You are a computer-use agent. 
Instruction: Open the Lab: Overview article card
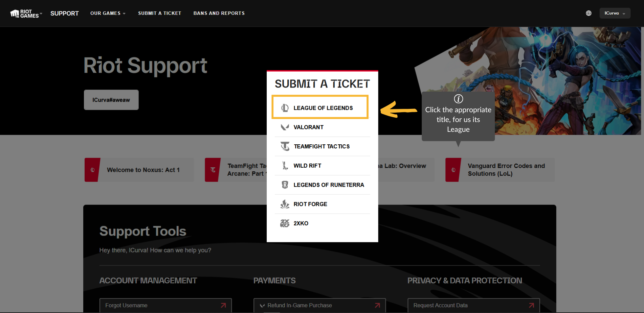[406, 170]
